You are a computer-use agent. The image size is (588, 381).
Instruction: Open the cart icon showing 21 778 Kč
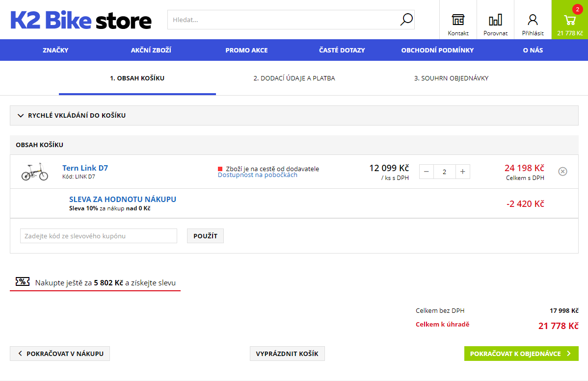coord(570,20)
